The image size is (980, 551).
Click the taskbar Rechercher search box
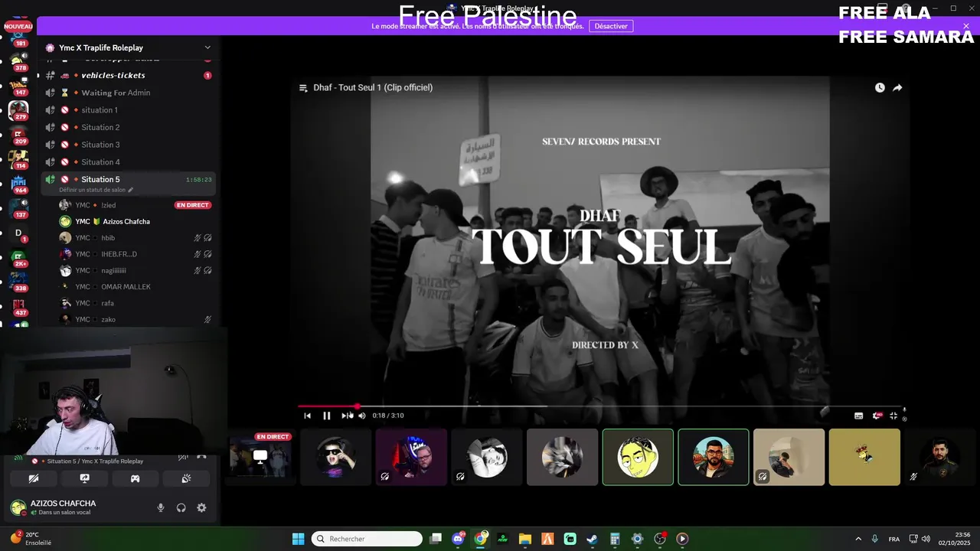tap(367, 539)
